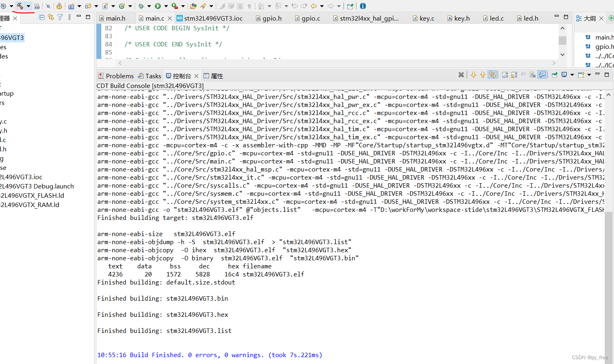Toggle the console double-arrow wrap icon
Screen dimensions: 614x364
tap(492, 75)
